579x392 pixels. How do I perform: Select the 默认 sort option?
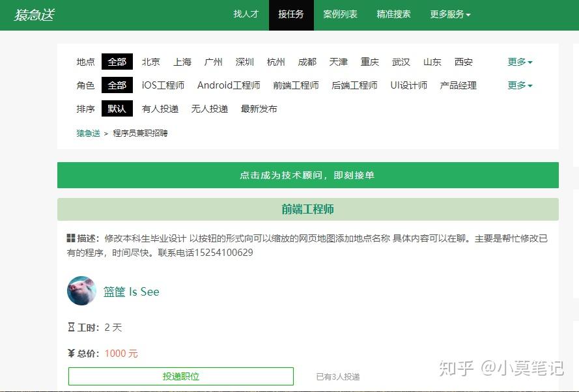(117, 109)
